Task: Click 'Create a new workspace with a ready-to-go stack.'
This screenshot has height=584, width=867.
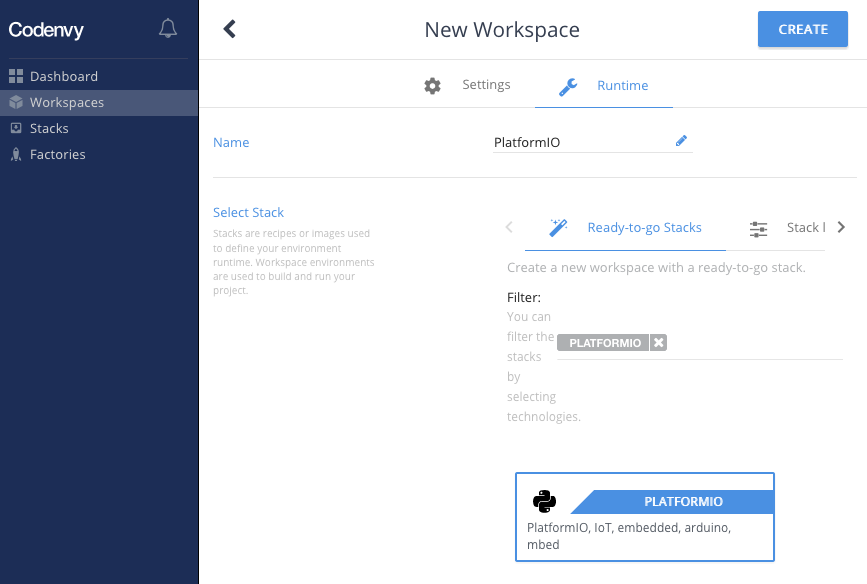Action: click(656, 268)
